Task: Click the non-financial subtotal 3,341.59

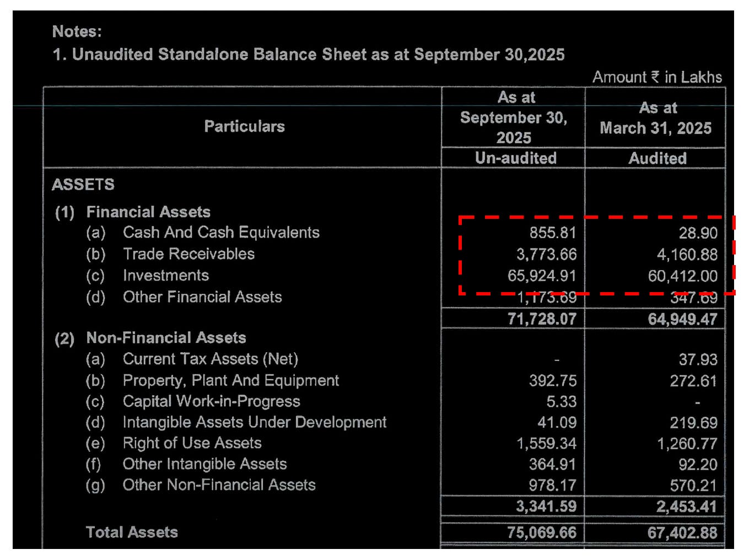Action: (546, 507)
